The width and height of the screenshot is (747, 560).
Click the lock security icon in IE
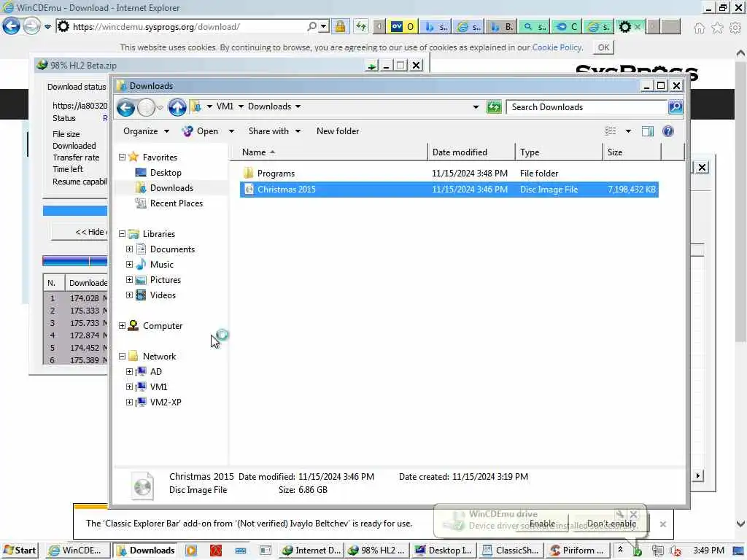(x=340, y=27)
